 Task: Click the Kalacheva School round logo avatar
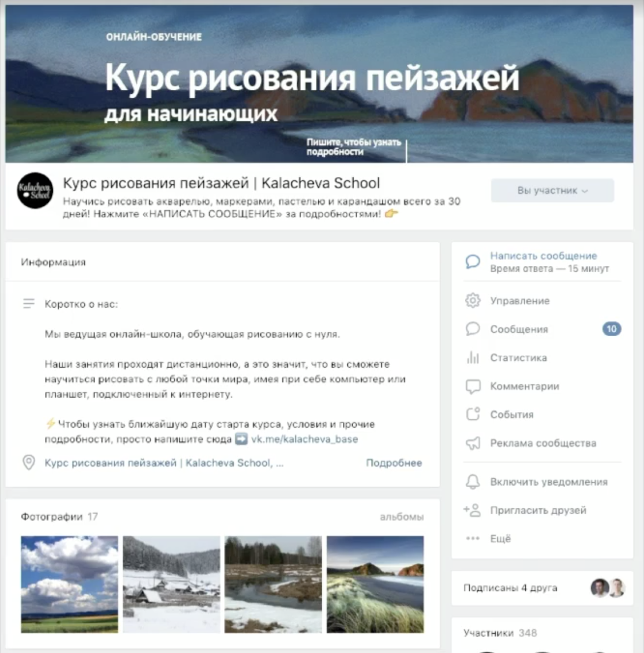(35, 191)
